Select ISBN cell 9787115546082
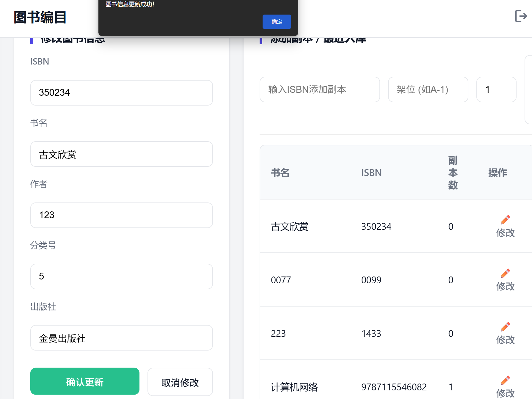532x399 pixels. [394, 387]
